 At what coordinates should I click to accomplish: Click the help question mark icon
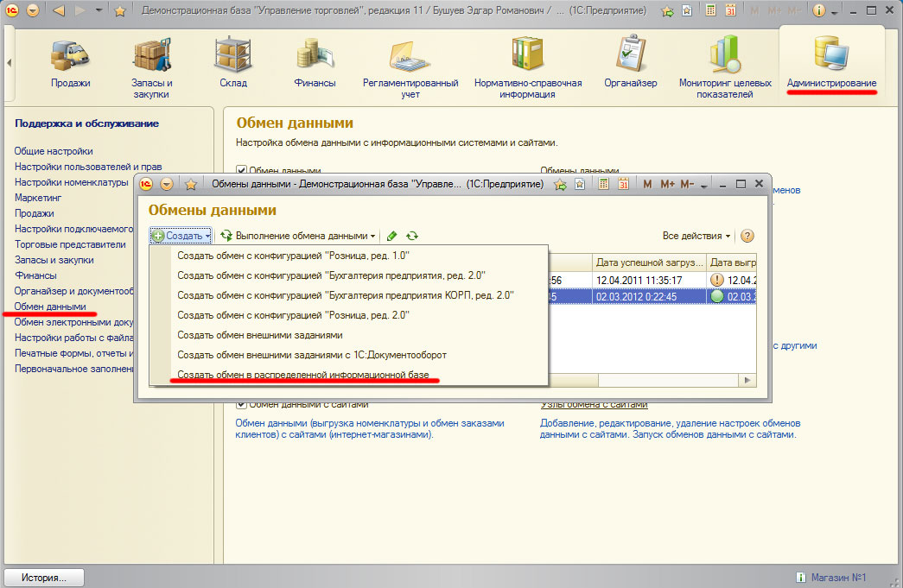point(747,236)
